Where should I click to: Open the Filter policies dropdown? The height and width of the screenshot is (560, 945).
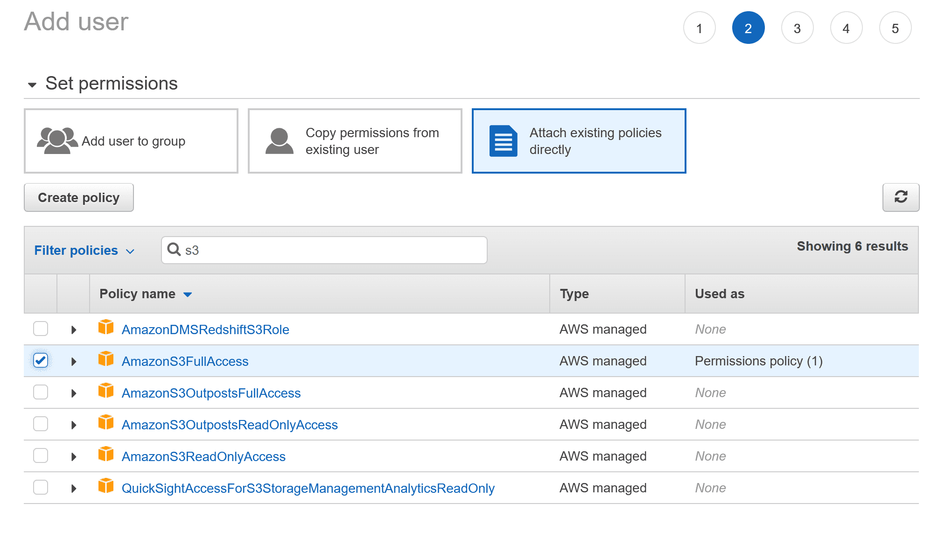tap(84, 251)
